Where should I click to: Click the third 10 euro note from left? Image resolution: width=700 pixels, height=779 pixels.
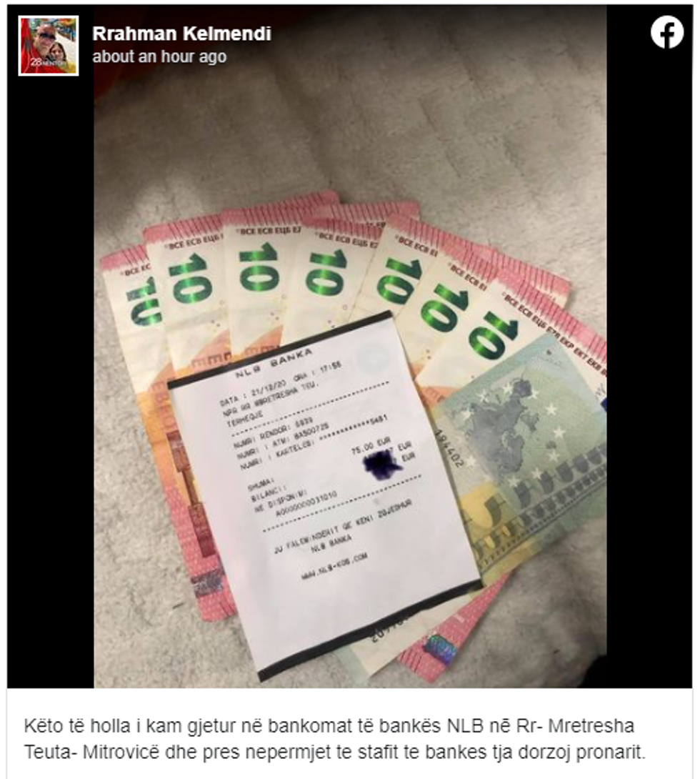point(258,278)
